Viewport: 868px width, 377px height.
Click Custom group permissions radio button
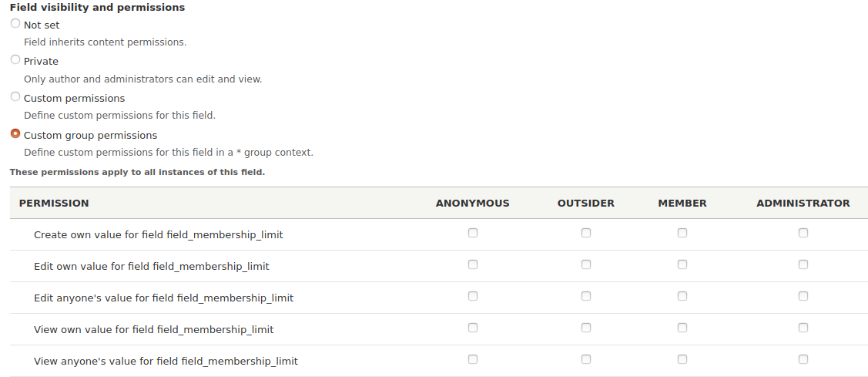point(15,134)
